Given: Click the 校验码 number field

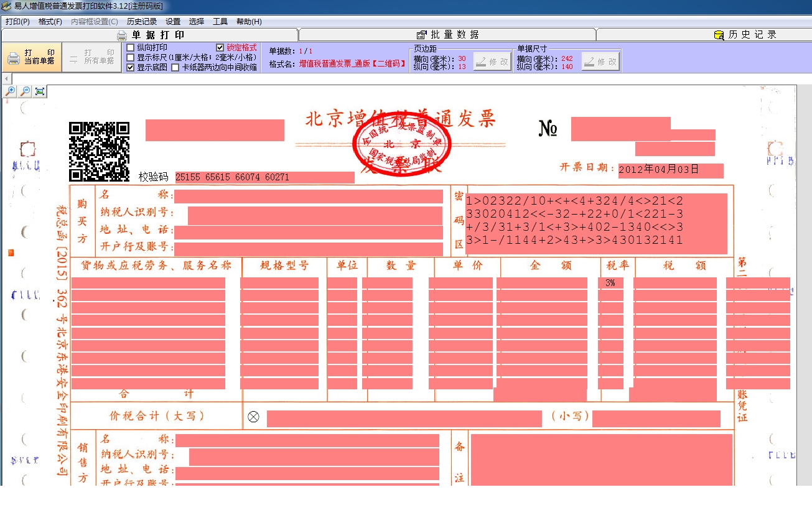Looking at the screenshot, I should tap(264, 177).
